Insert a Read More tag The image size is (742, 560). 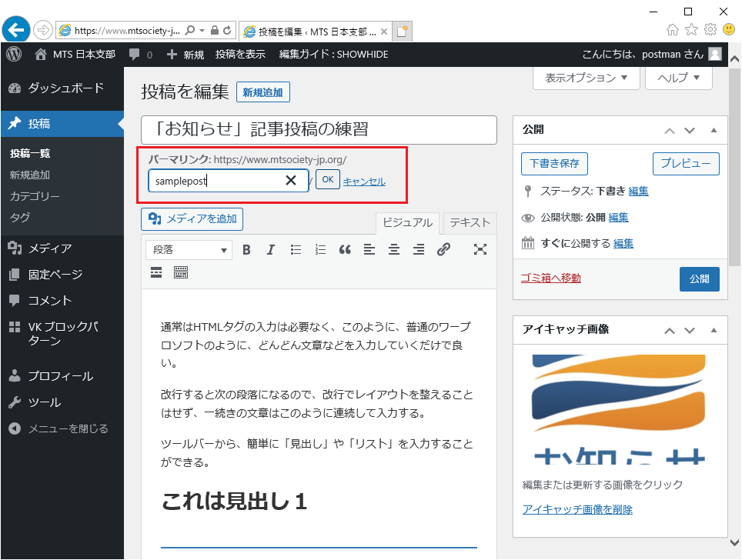pos(156,272)
